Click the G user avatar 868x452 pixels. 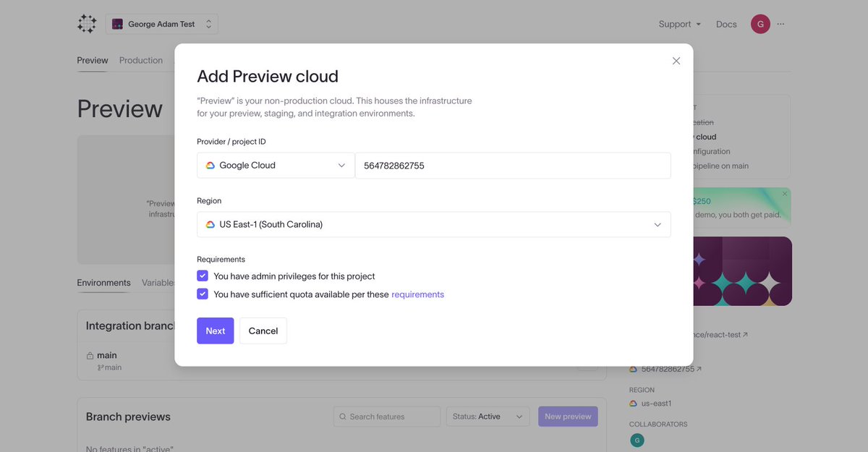click(760, 24)
